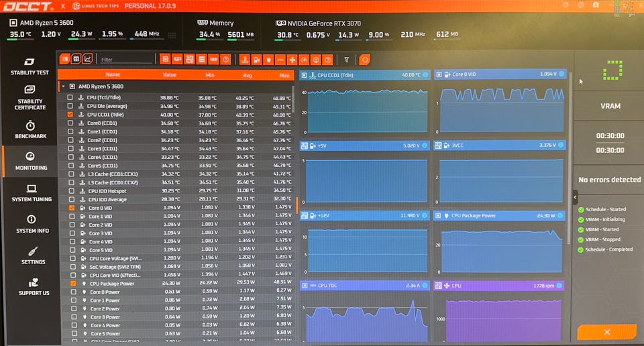Viewport: 644px width, 346px height.
Task: Toggle the temperature sensor filter icon
Action: tap(245, 60)
